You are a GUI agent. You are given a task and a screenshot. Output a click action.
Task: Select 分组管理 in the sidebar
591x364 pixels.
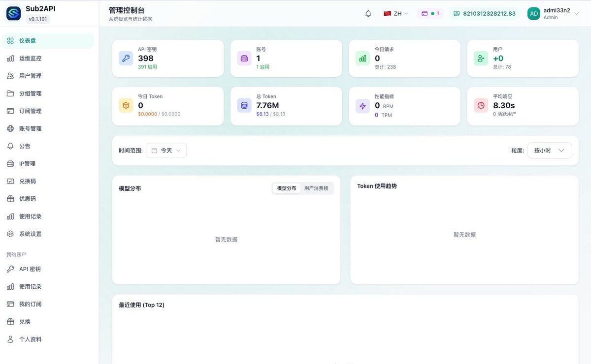(x=48, y=93)
